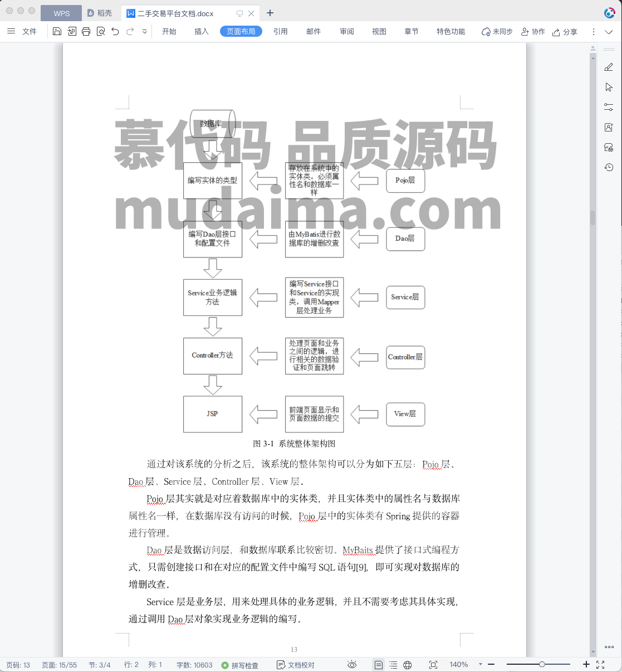The image size is (622, 672).
Task: Click the WPS account avatar icon
Action: click(610, 13)
